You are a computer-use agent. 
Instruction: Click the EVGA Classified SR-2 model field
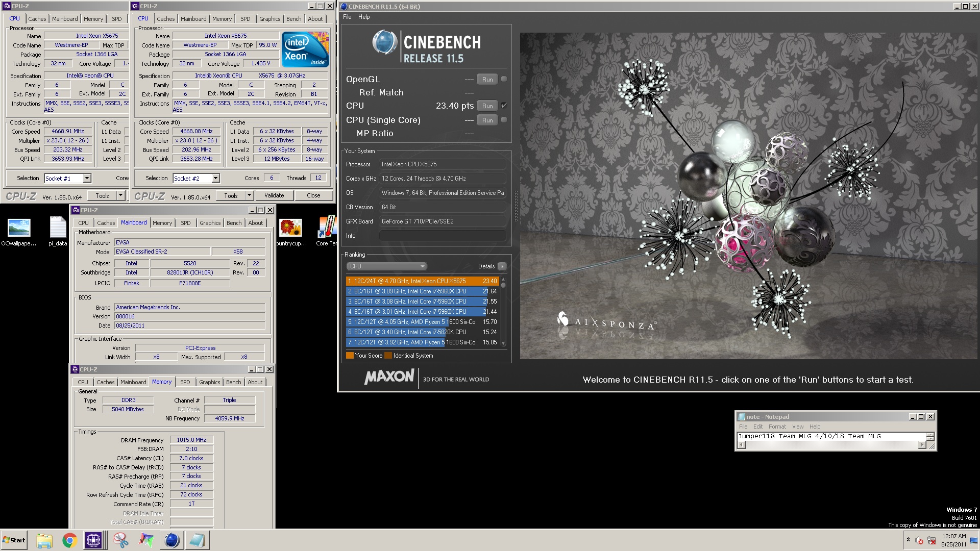pyautogui.click(x=162, y=252)
